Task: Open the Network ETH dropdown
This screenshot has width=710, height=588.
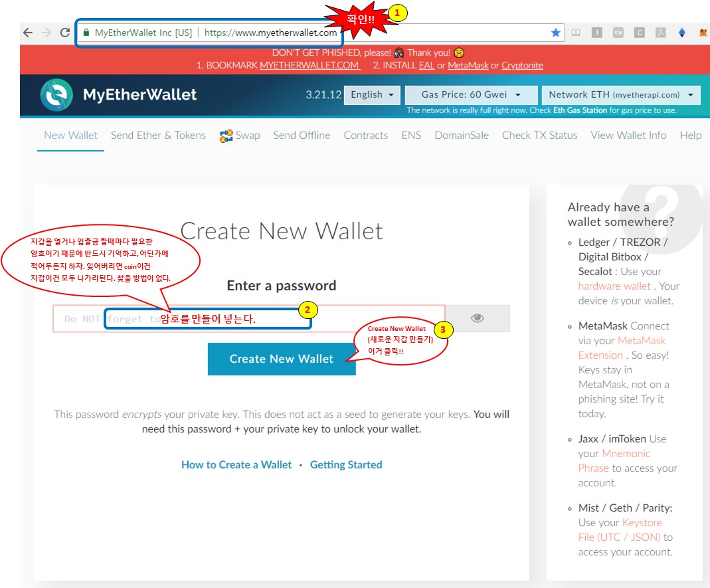Action: pyautogui.click(x=621, y=94)
